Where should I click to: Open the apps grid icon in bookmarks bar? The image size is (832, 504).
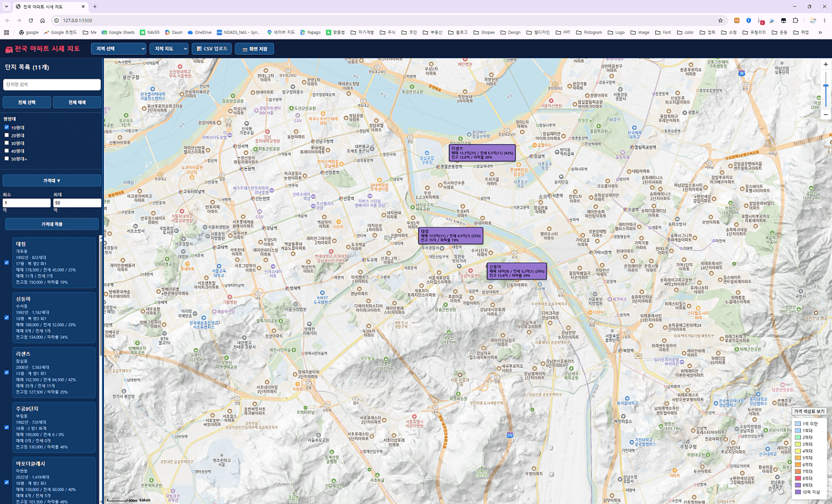coord(7,32)
